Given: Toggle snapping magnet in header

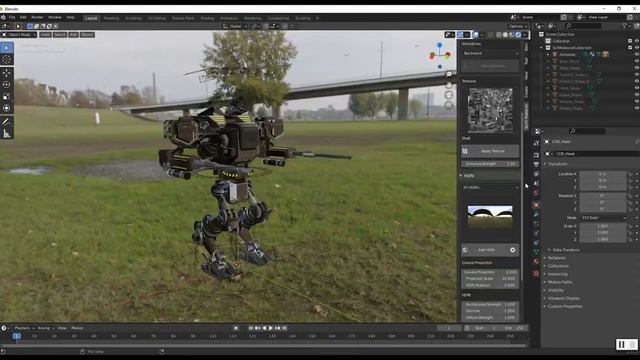Looking at the screenshot, I should (266, 26).
